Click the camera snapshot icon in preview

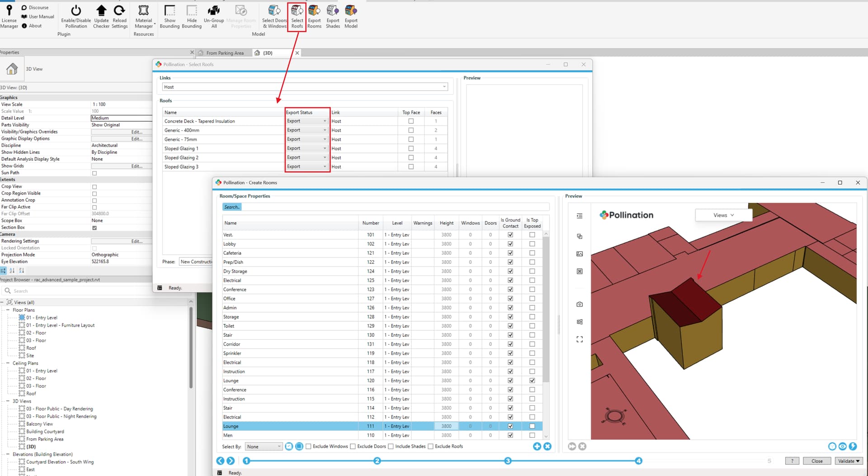tap(580, 305)
